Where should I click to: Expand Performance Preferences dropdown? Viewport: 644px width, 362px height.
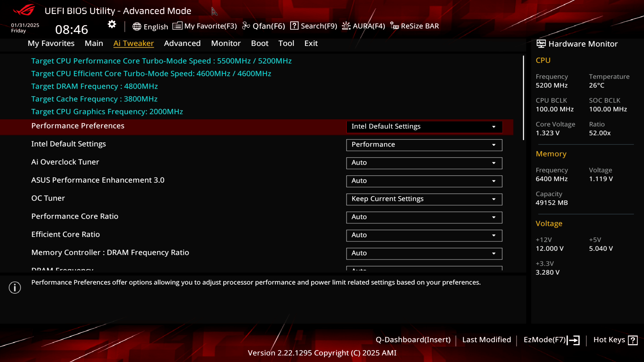pos(494,126)
